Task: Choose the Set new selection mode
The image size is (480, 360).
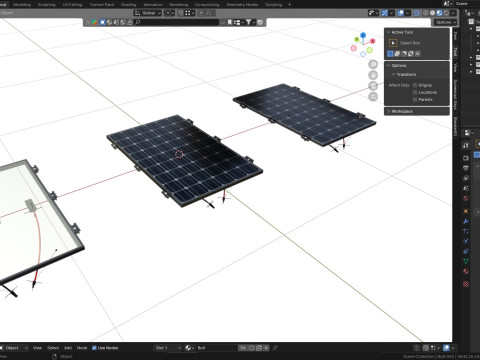Action: pyautogui.click(x=390, y=54)
